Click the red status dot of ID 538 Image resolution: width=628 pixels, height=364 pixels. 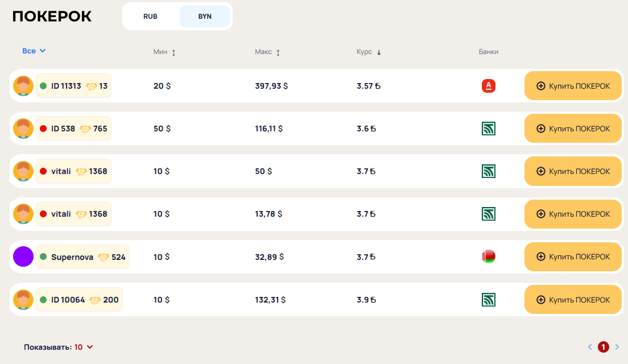coord(43,129)
